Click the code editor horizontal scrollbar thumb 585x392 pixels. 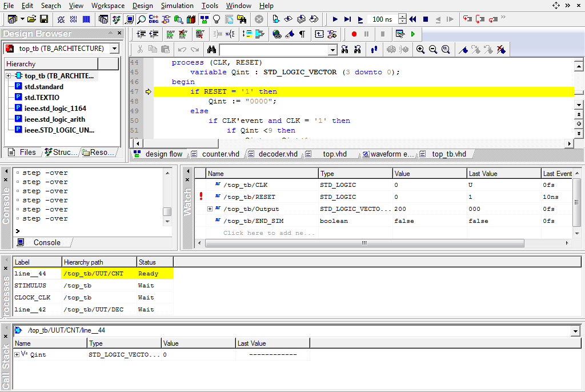click(x=181, y=143)
